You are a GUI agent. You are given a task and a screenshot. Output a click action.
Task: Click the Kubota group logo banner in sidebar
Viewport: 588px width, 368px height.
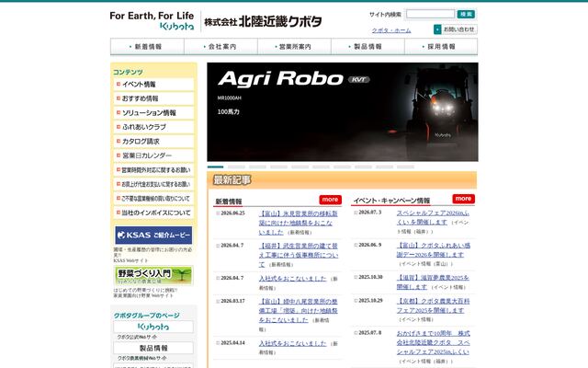pos(153,327)
